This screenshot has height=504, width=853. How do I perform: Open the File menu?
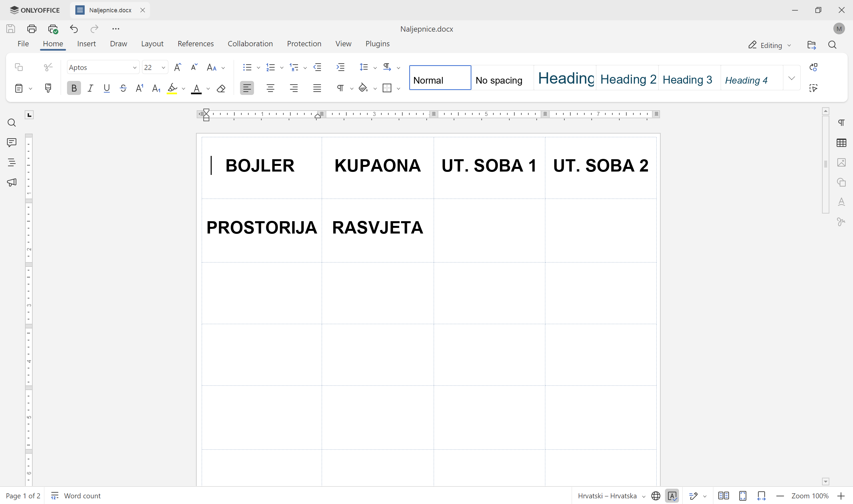(23, 44)
